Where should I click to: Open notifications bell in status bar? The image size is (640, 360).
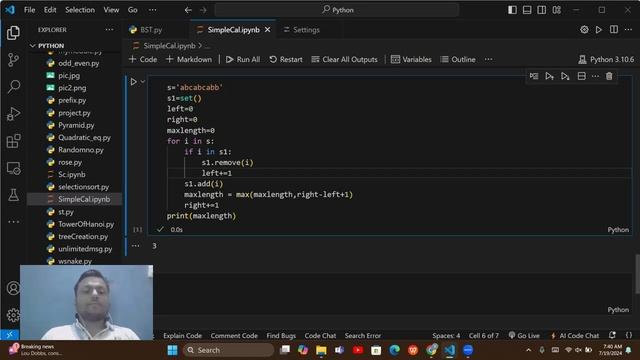(612, 335)
